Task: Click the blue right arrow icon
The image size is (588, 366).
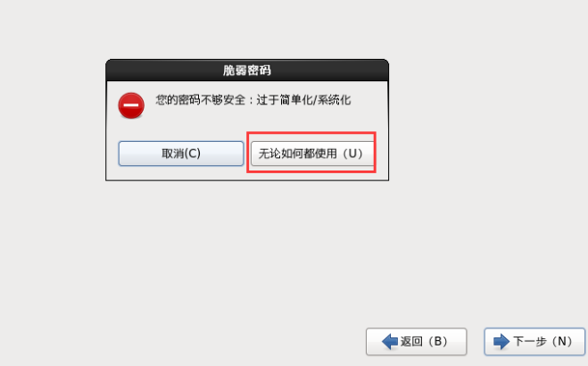Action: tap(501, 342)
